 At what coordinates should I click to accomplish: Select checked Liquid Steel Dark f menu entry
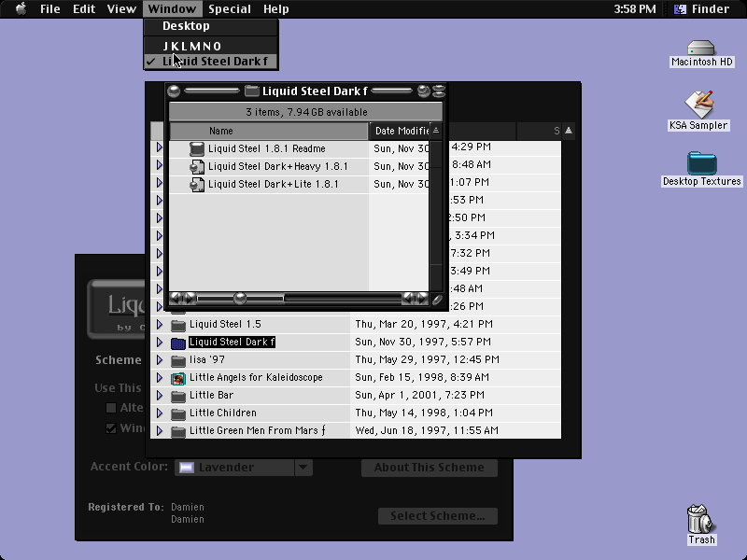point(211,62)
